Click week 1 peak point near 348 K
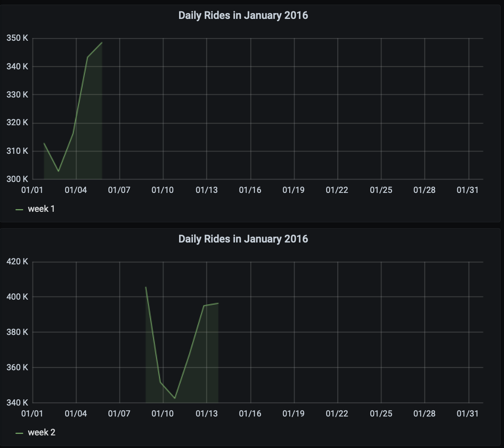The height and width of the screenshot is (448, 504). tap(102, 42)
